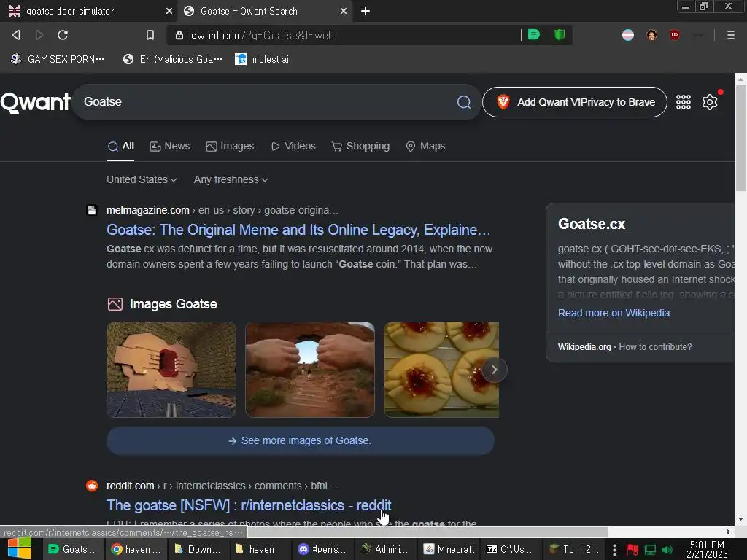The height and width of the screenshot is (560, 747).
Task: Switch to the goatse door simulator tab
Action: (x=89, y=11)
